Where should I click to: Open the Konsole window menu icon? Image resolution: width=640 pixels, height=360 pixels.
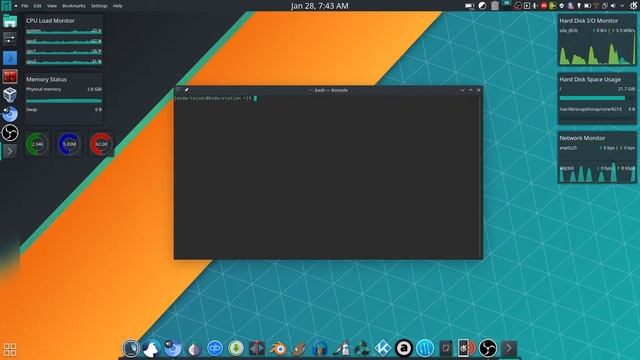click(x=178, y=90)
